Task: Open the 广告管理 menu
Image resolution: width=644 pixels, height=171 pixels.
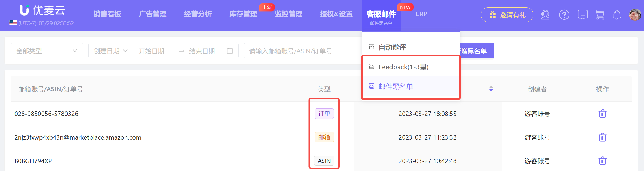Action: tap(152, 14)
